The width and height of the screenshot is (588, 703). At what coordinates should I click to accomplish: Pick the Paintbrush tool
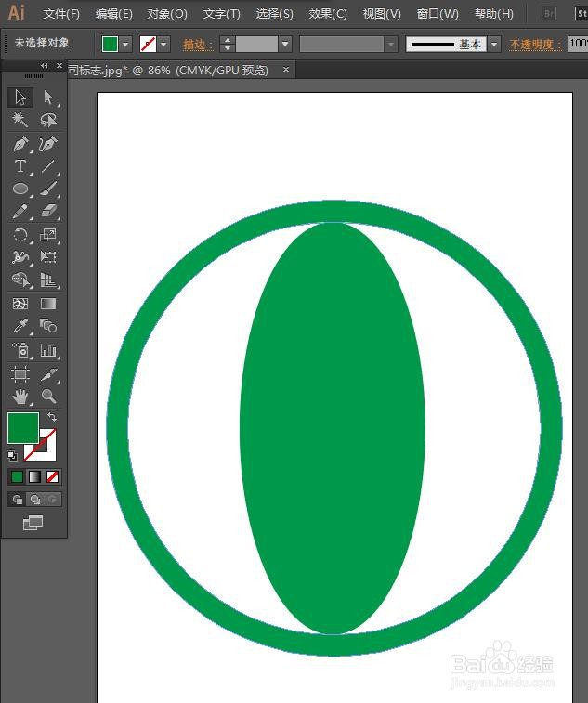coord(48,189)
